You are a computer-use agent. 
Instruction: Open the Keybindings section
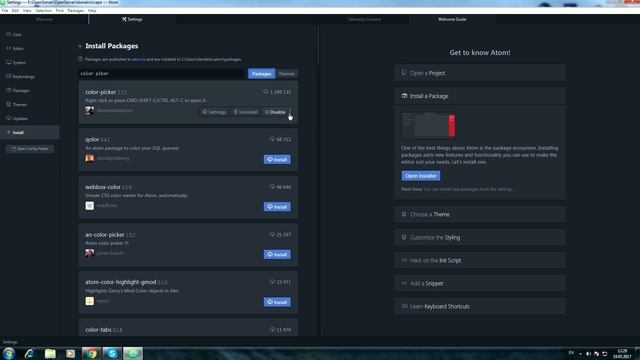point(20,76)
